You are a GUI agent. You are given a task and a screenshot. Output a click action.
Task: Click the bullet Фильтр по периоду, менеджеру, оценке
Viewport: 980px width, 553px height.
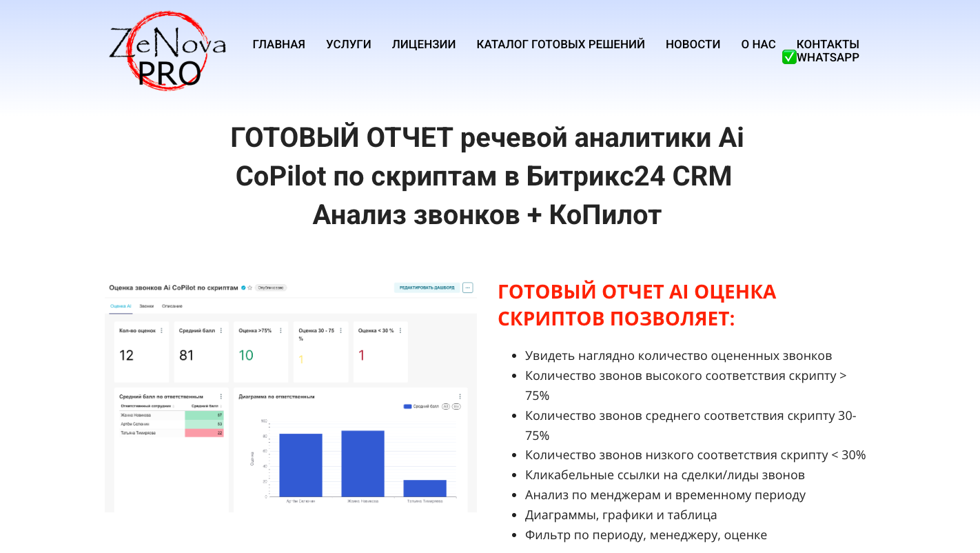(x=646, y=535)
